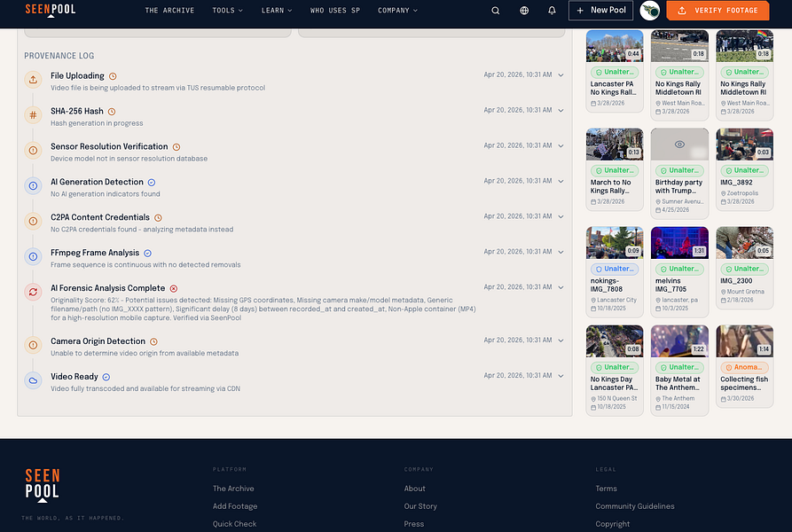Open footer About link
This screenshot has width=792, height=532.
coord(415,489)
